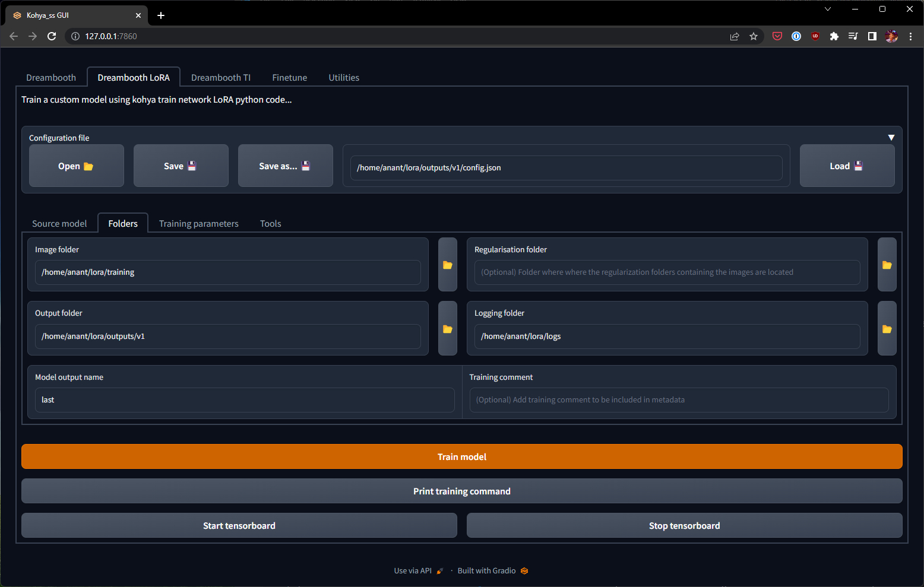Viewport: 924px width, 587px height.
Task: Toggle the browser side panel
Action: coord(872,36)
